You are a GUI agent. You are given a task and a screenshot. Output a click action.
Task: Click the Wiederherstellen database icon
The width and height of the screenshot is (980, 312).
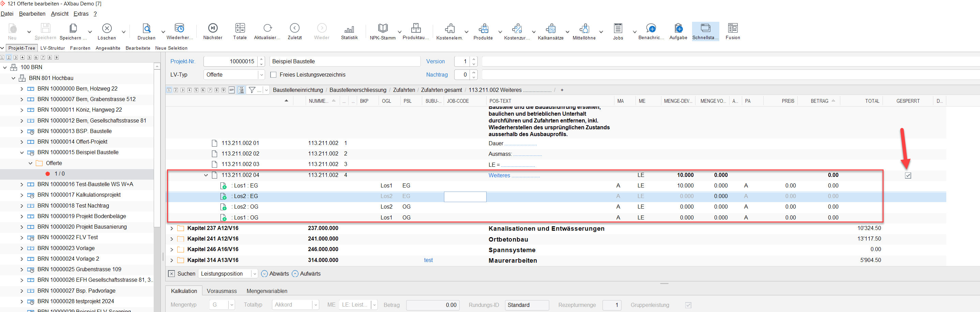[x=179, y=29]
